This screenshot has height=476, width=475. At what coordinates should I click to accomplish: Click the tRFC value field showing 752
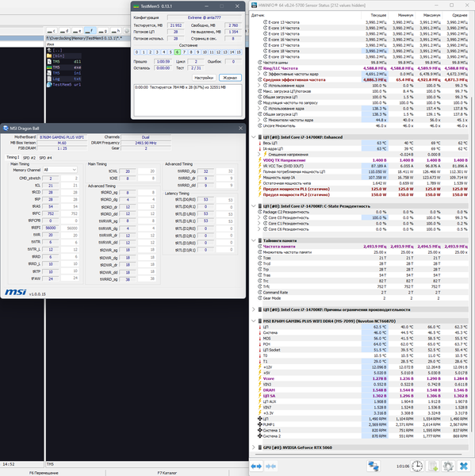(51, 213)
